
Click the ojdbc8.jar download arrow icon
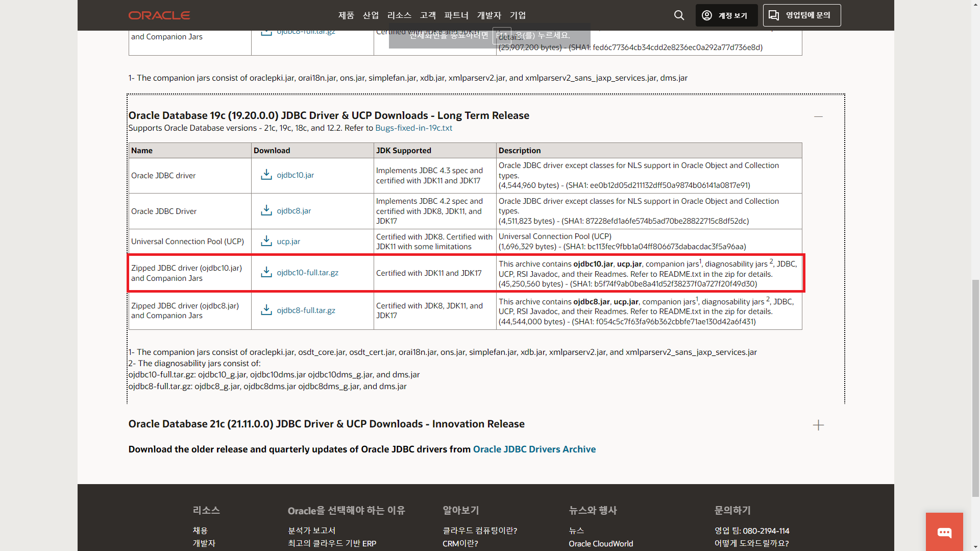tap(266, 210)
